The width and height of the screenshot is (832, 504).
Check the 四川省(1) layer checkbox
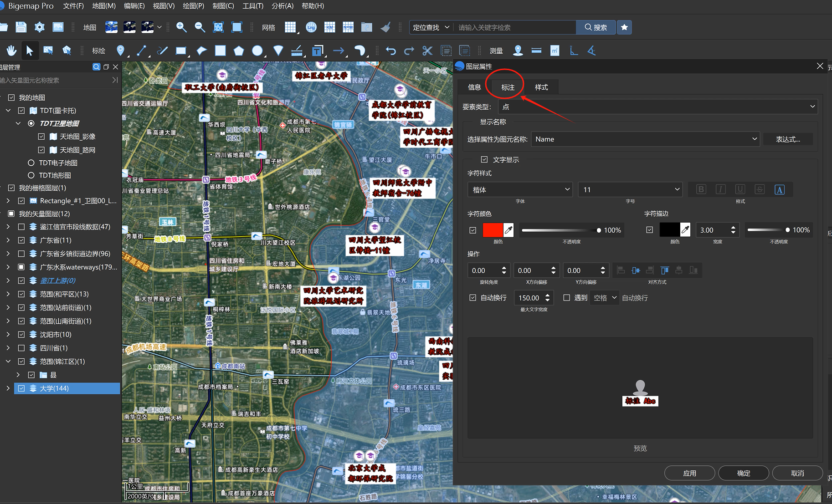coord(21,348)
